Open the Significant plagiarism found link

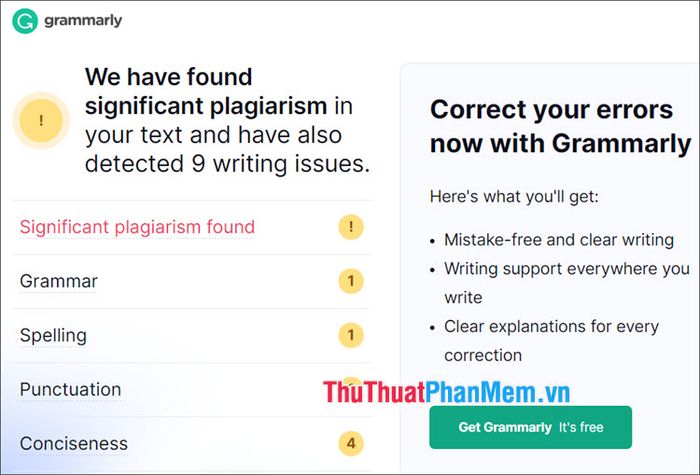[x=137, y=227]
